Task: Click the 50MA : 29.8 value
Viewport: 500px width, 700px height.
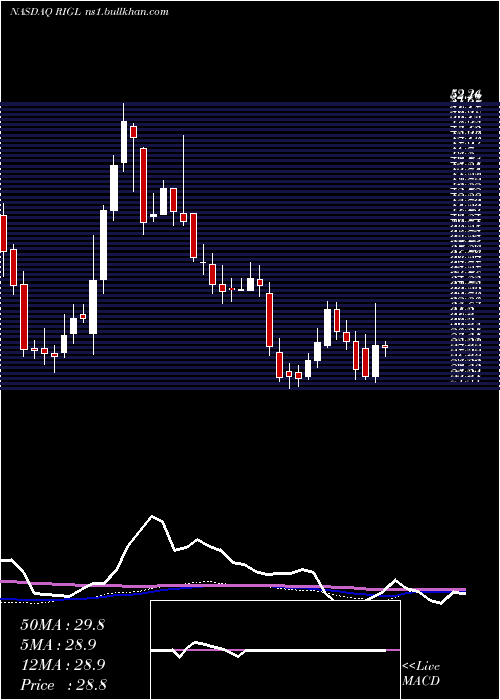Action: [x=62, y=625]
